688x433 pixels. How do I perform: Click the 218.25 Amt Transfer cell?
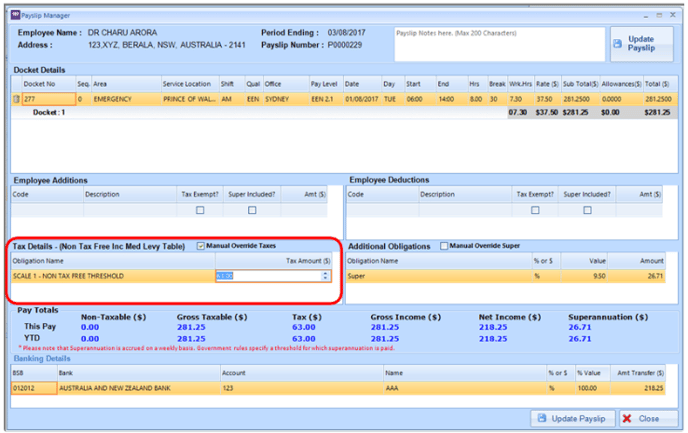[638, 388]
